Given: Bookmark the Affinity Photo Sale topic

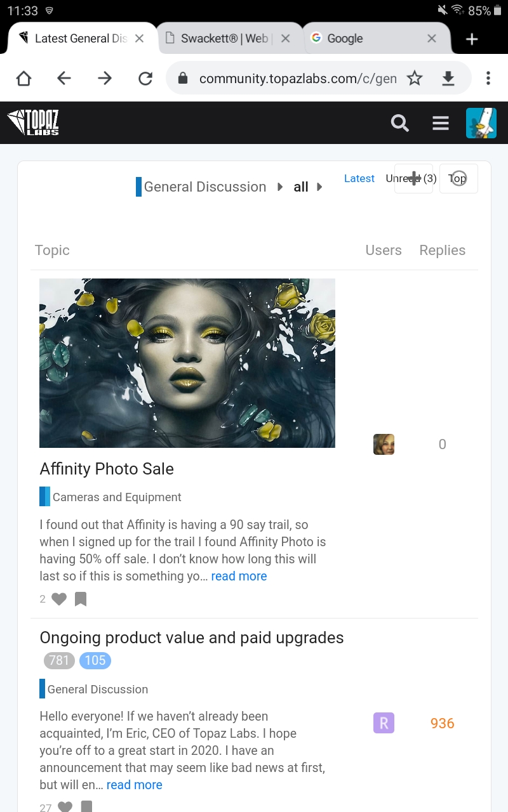Looking at the screenshot, I should point(81,599).
